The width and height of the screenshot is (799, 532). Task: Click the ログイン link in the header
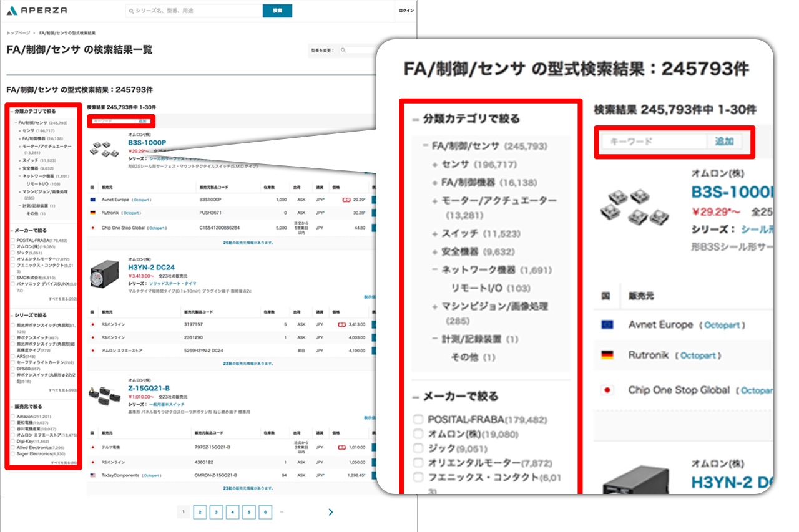406,11
